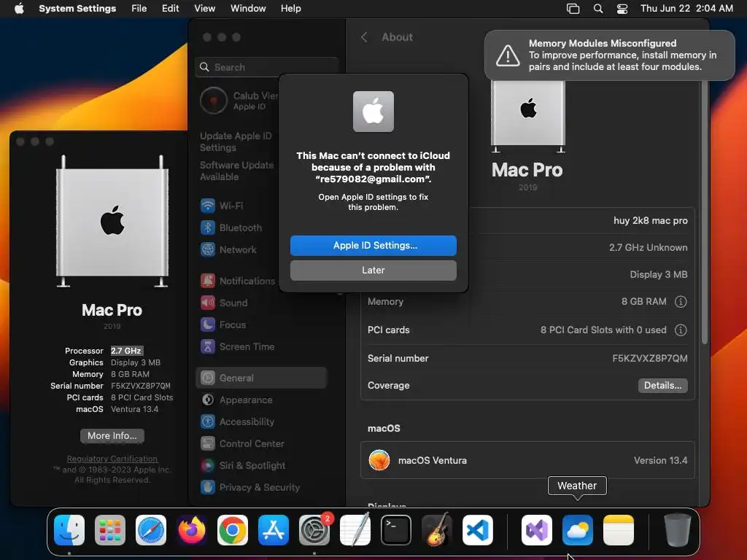Open the Window menu

click(x=248, y=9)
